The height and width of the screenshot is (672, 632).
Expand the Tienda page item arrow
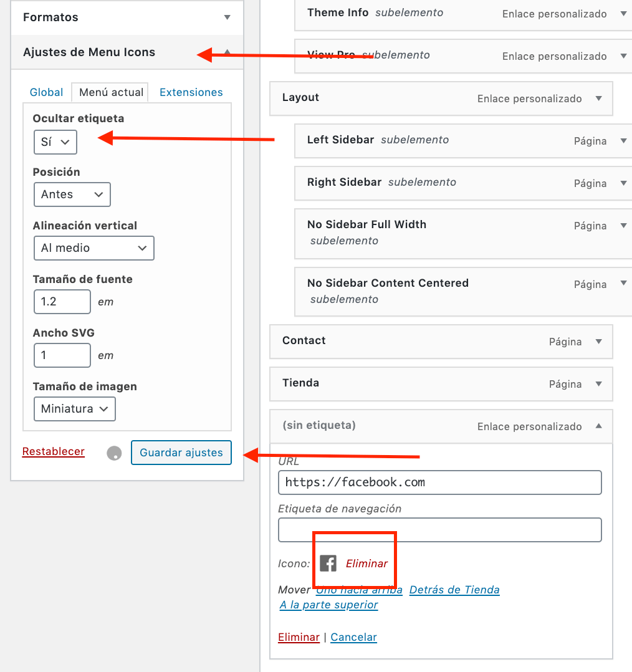(598, 383)
